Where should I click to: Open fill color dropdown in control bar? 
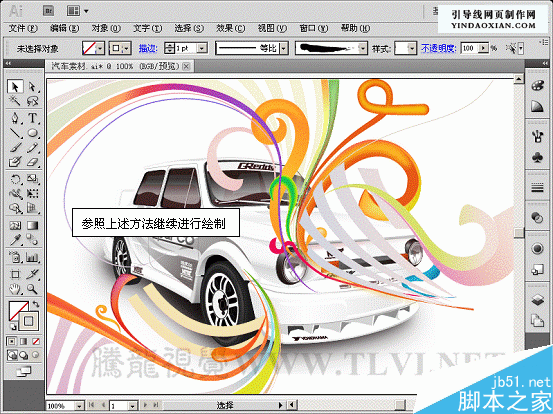pos(100,48)
